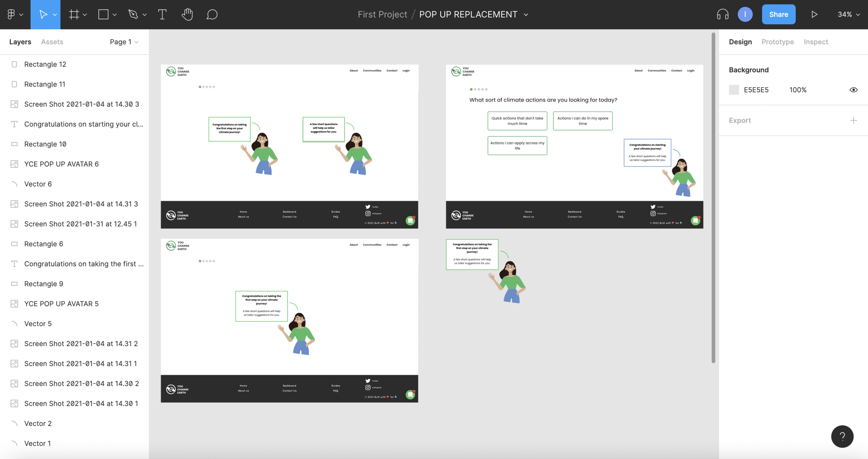Switch to the Assets tab
868x459 pixels.
(52, 42)
